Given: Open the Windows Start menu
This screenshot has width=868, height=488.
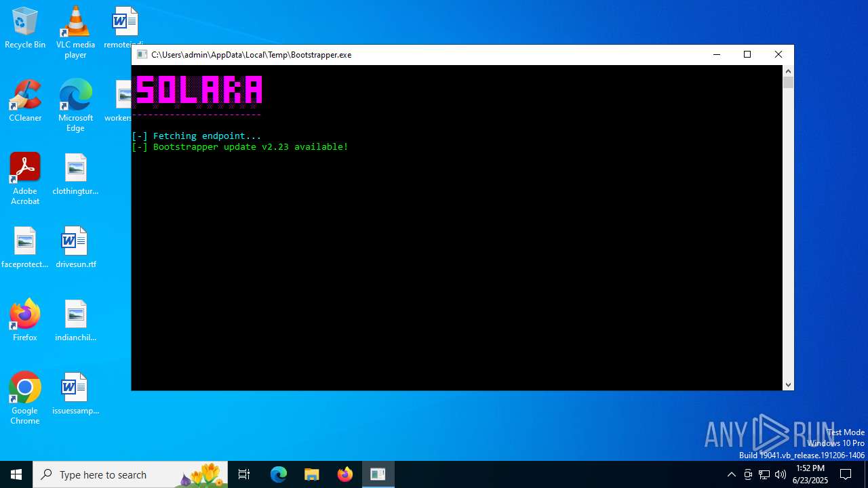Looking at the screenshot, I should pyautogui.click(x=16, y=474).
